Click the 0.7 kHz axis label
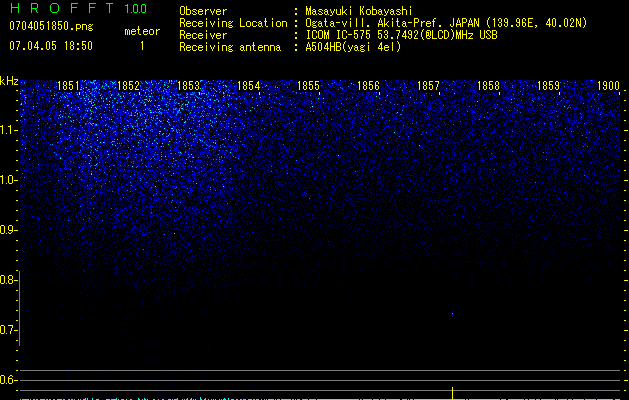The height and width of the screenshot is (400, 629). (8, 330)
